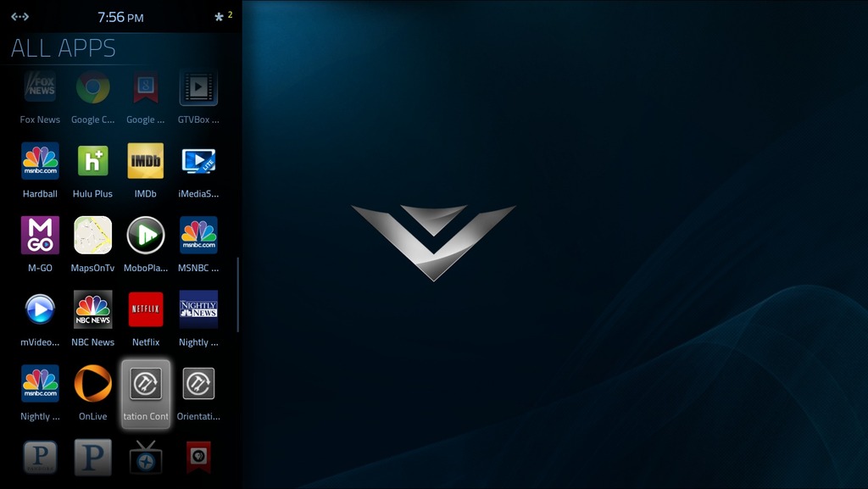Screen dimensions: 868x489
Task: Open notifications via the asterisk icon
Action: click(x=220, y=17)
